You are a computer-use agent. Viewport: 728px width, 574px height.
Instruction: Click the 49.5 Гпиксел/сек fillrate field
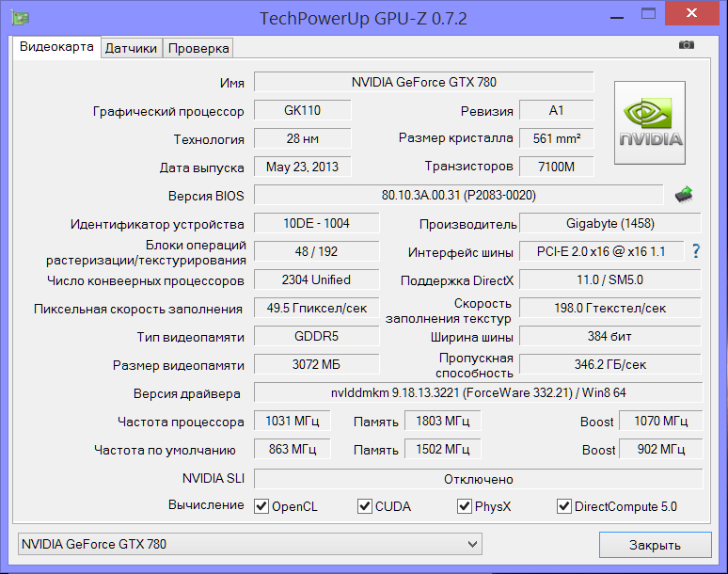[x=316, y=309]
